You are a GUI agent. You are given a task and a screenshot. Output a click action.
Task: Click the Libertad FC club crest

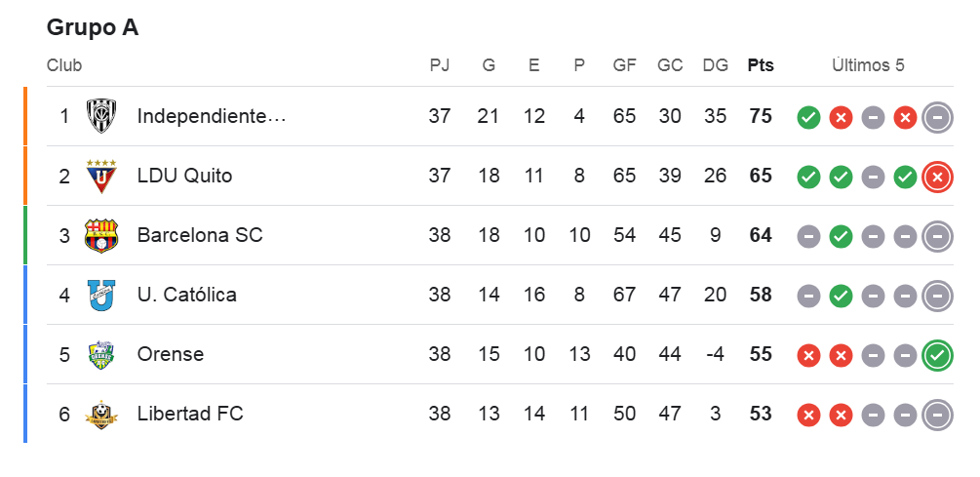[x=101, y=415]
